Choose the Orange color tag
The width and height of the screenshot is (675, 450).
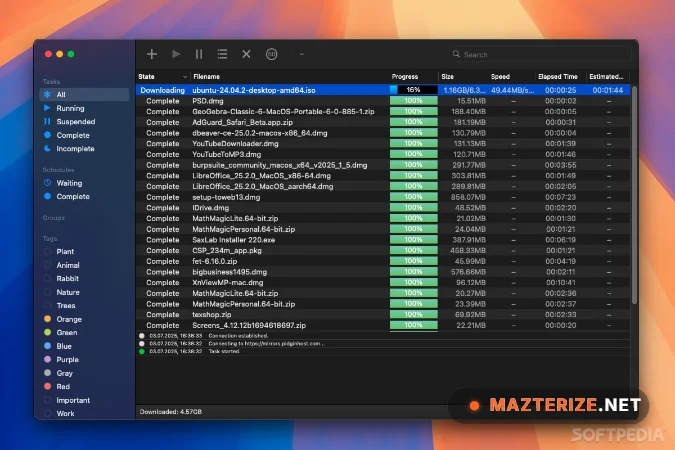pyautogui.click(x=84, y=319)
